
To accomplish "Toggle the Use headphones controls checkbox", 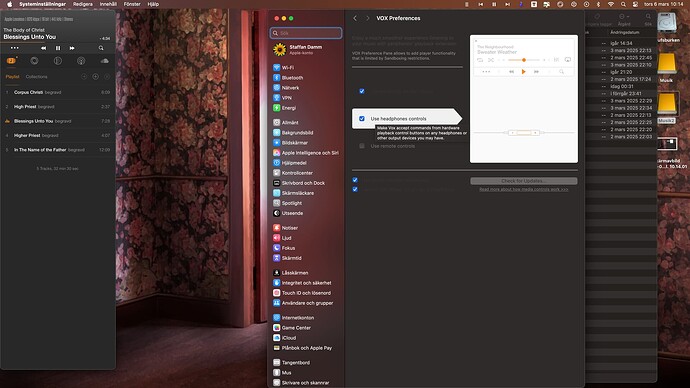I will point(362,118).
